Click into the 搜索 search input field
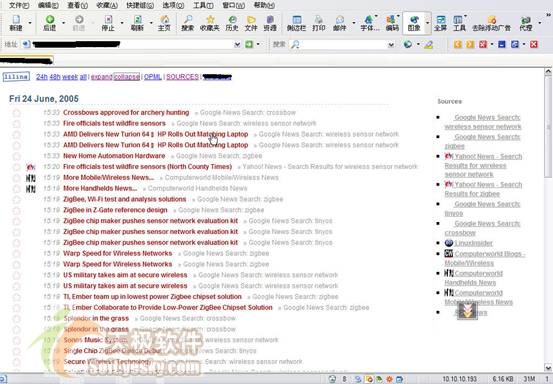This screenshot has height=384, width=553. pyautogui.click(x=343, y=44)
